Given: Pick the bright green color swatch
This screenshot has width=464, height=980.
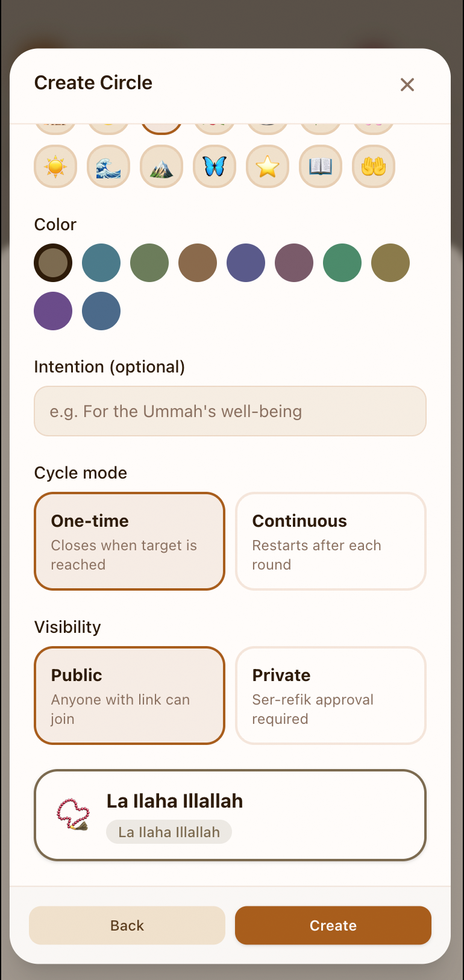Looking at the screenshot, I should pyautogui.click(x=342, y=263).
